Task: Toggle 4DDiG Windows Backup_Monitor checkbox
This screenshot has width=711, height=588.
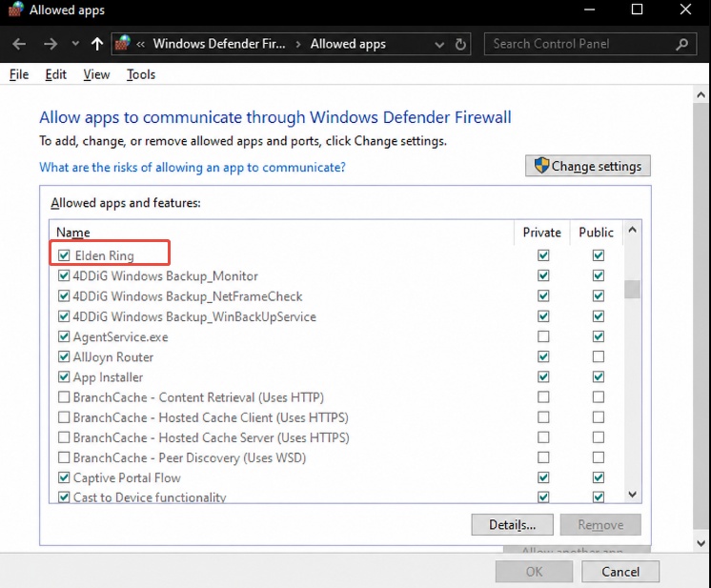Action: [x=64, y=275]
